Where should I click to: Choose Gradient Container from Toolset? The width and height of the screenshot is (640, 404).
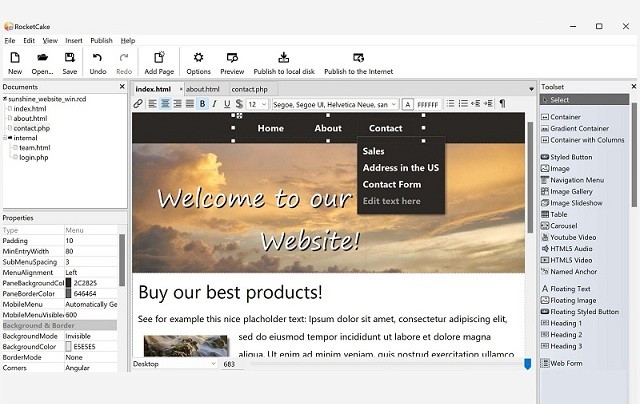(x=579, y=128)
